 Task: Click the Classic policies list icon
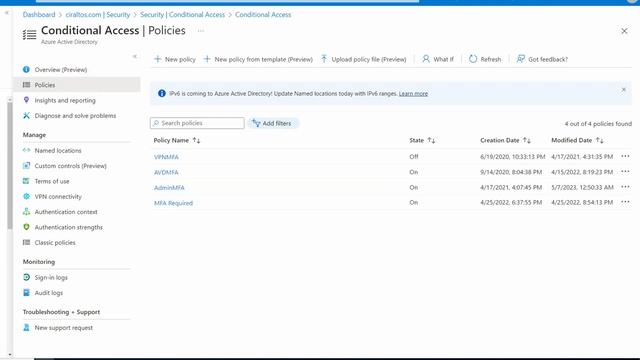pyautogui.click(x=27, y=242)
